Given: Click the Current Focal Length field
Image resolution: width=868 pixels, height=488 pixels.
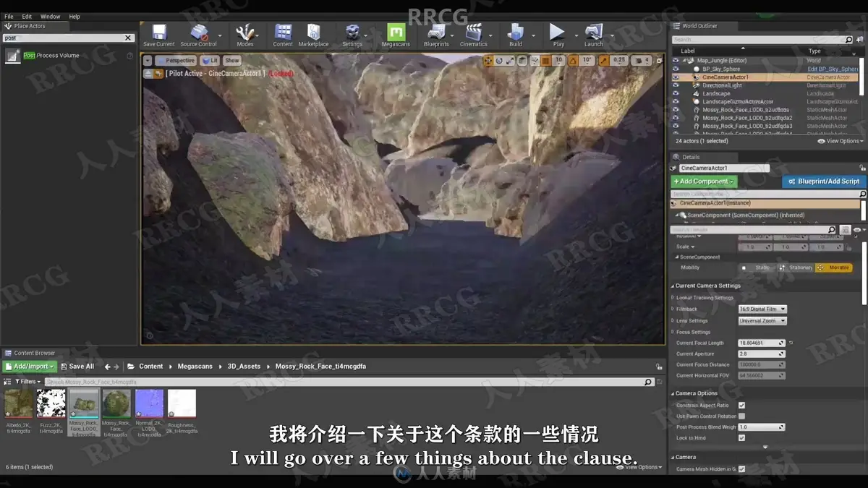Looking at the screenshot, I should click(761, 343).
